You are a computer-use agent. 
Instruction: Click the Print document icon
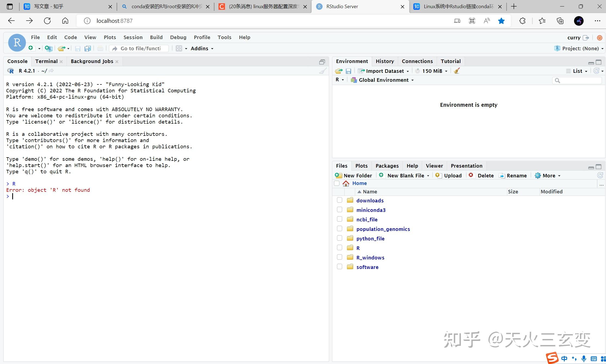click(x=100, y=48)
